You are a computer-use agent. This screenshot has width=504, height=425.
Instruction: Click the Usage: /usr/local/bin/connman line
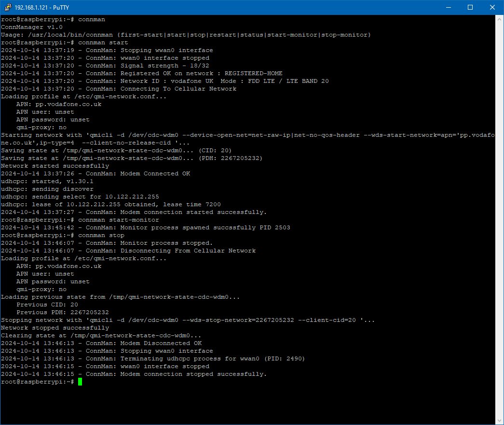coord(186,35)
